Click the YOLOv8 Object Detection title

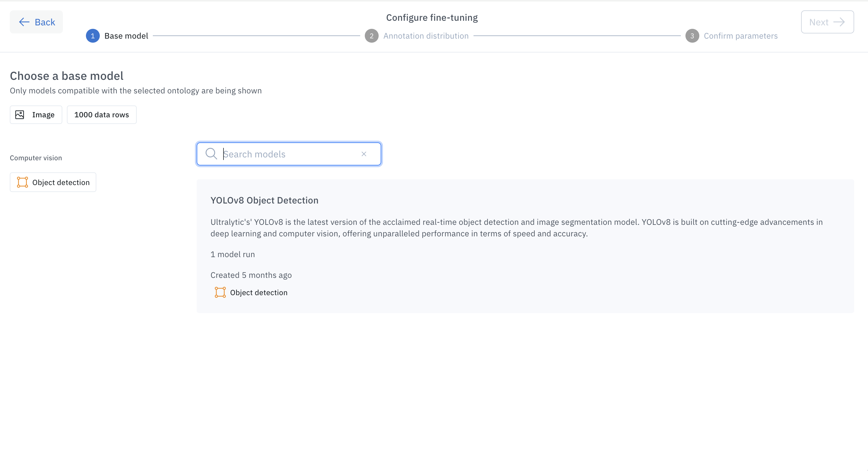tap(264, 200)
